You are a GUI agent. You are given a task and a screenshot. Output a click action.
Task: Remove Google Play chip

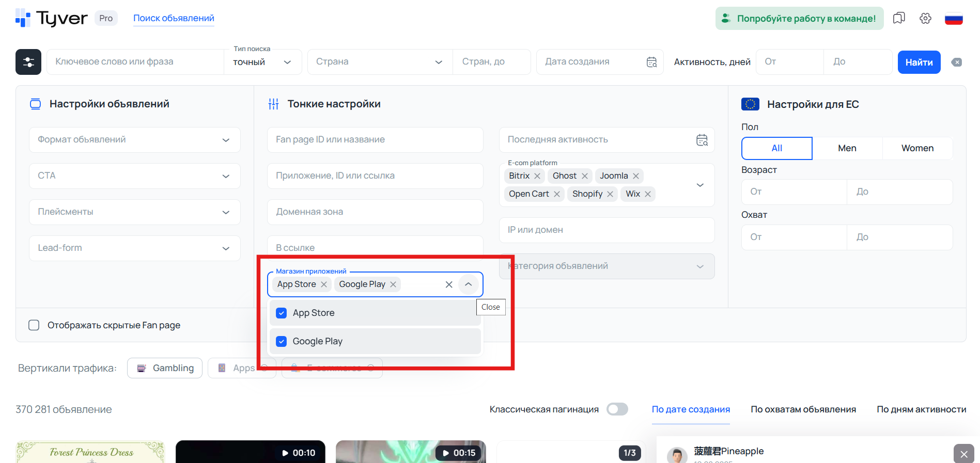click(393, 284)
